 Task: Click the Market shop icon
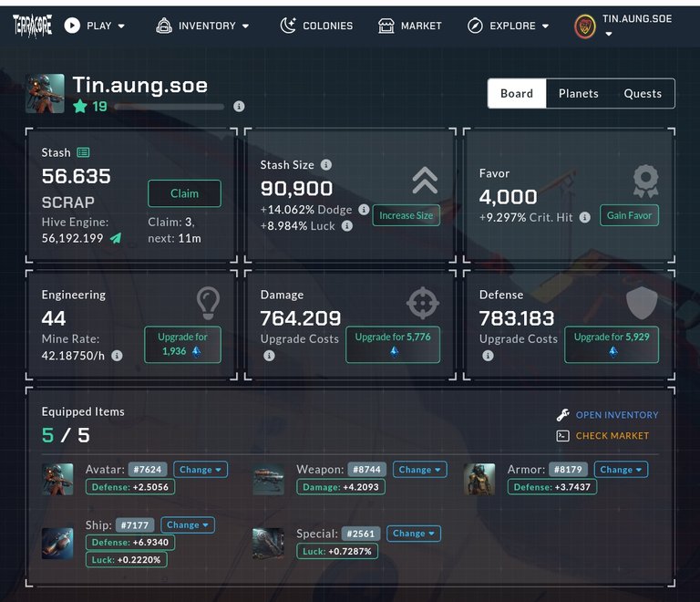click(386, 26)
